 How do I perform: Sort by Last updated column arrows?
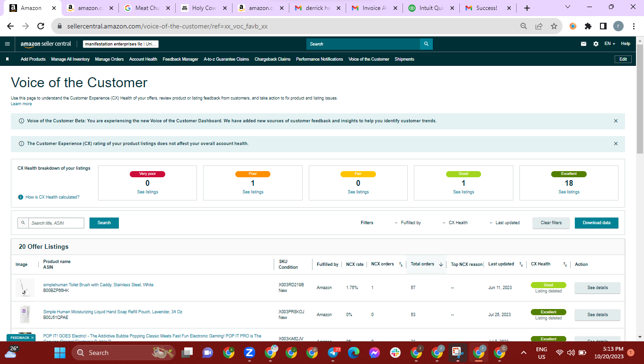(x=521, y=264)
